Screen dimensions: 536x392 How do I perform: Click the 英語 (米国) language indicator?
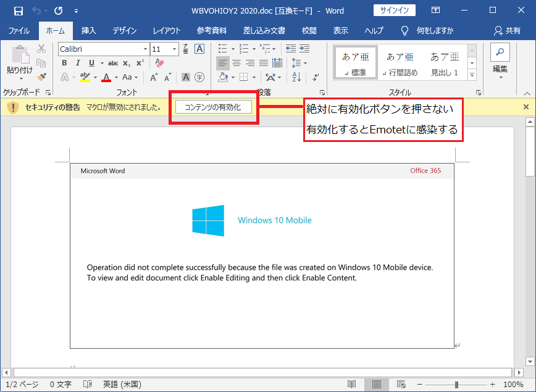click(122, 385)
